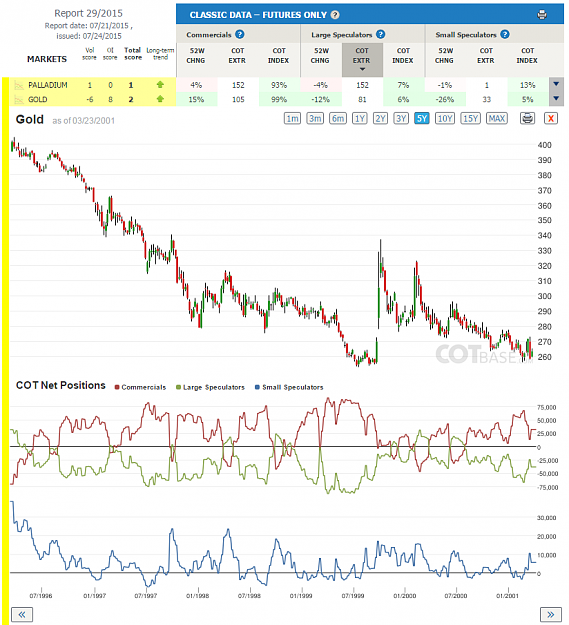The height and width of the screenshot is (625, 569).
Task: Click the MARKETS column header
Action: point(47,59)
